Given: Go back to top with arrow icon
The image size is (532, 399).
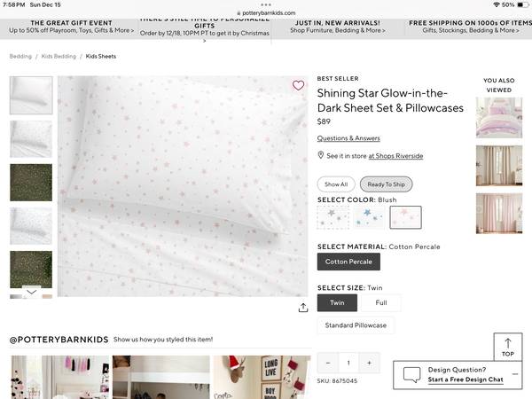Looking at the screenshot, I should (x=507, y=347).
